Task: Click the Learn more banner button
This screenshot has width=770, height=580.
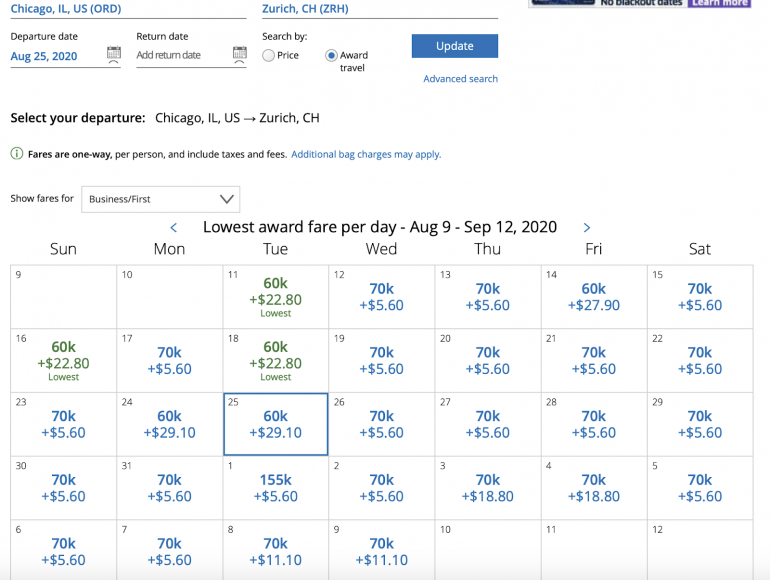Action: 719,3
